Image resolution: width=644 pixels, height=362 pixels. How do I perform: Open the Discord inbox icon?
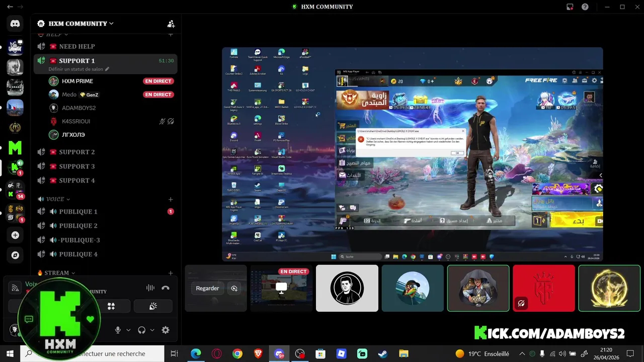(570, 7)
